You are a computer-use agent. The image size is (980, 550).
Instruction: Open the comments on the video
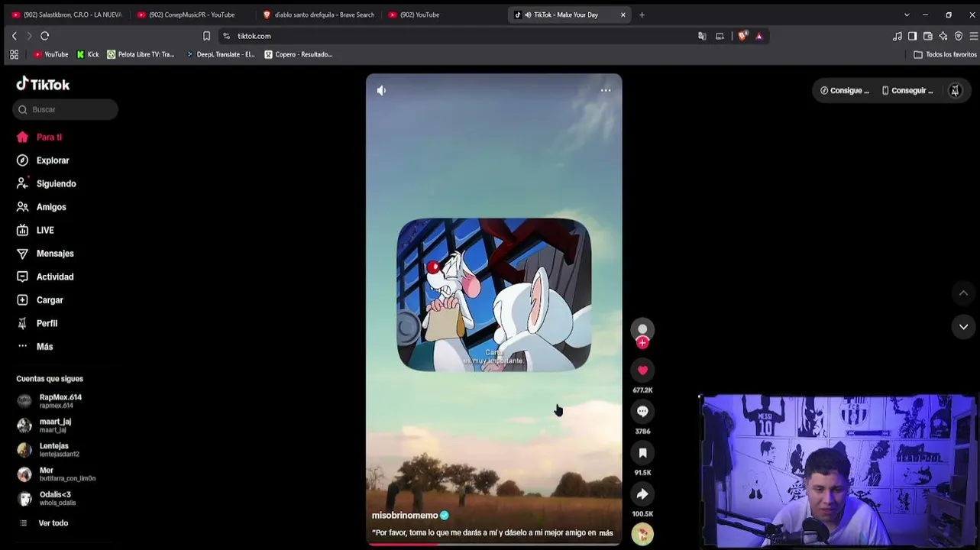point(642,412)
